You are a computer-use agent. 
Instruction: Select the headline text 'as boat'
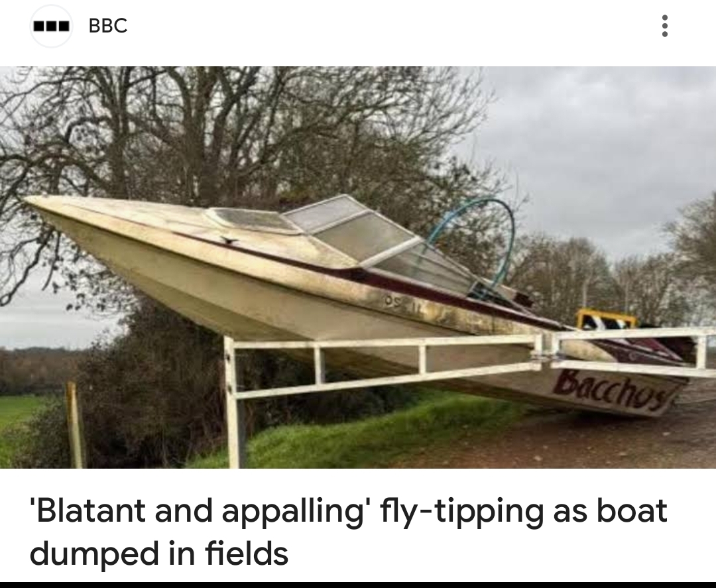coord(611,510)
